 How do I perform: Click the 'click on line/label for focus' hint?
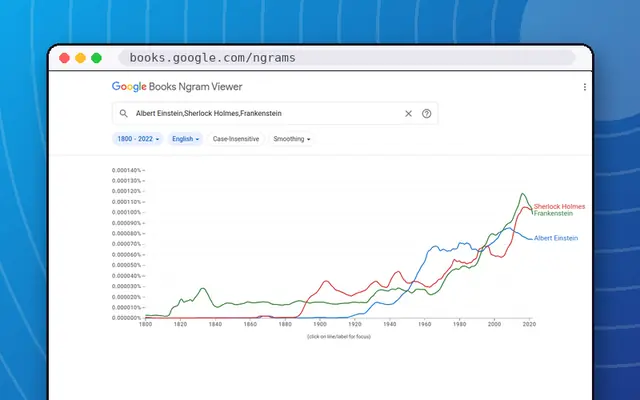[339, 337]
